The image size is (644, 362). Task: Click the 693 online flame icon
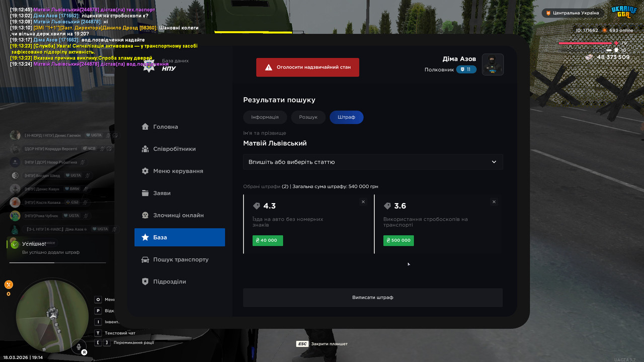(604, 30)
